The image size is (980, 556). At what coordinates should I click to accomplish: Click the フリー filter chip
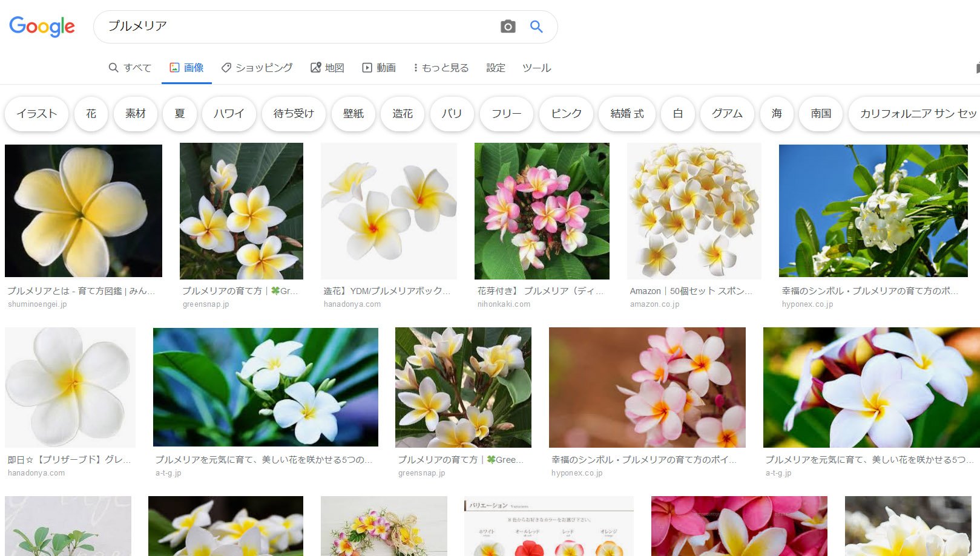(506, 114)
